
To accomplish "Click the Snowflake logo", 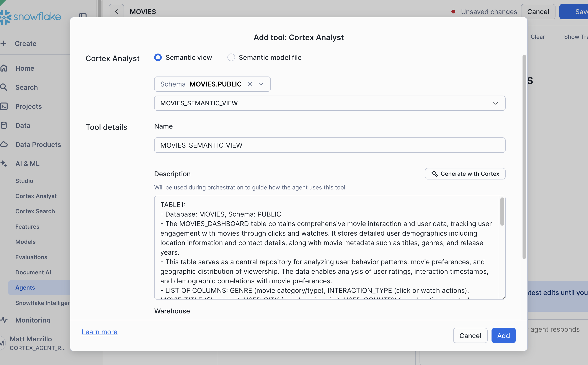I will [30, 17].
